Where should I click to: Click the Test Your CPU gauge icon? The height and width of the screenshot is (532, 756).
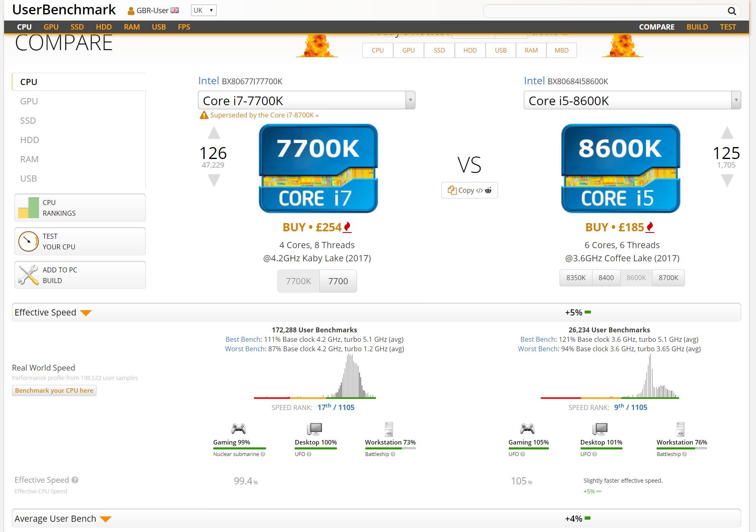(x=28, y=242)
